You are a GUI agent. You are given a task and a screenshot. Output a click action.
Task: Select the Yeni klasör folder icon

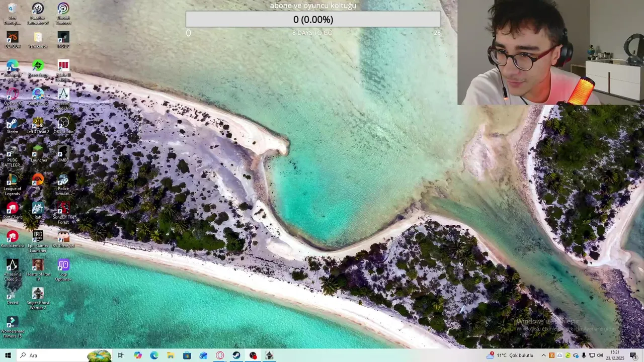pyautogui.click(x=38, y=40)
